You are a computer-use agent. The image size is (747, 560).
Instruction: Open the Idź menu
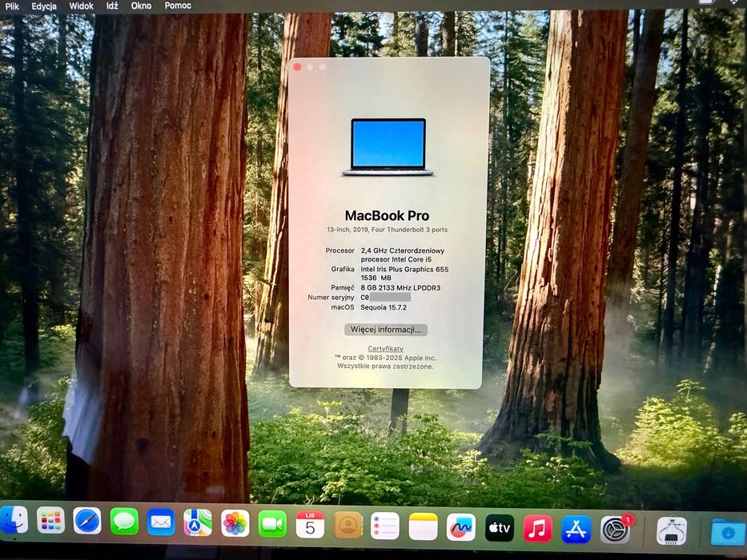click(x=112, y=6)
